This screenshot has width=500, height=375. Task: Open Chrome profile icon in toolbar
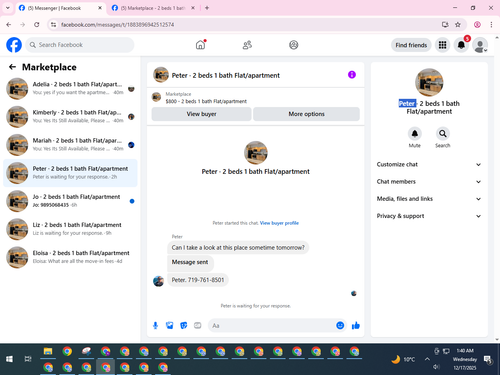(477, 25)
